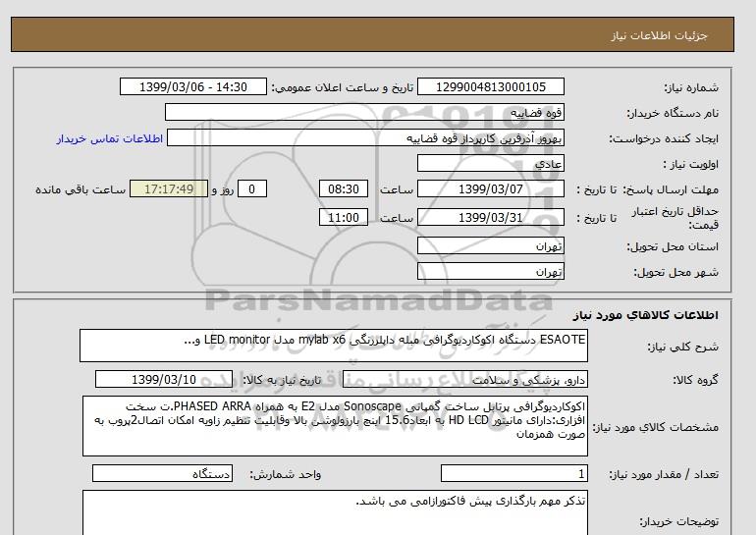Image resolution: width=756 pixels, height=535 pixels.
Task: Click the شماره نیاز label
Action: point(691,87)
